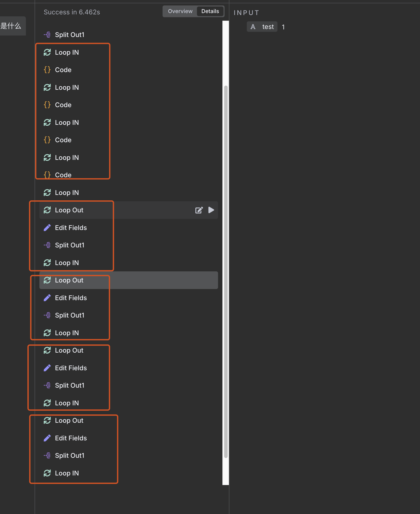This screenshot has width=420, height=514.
Task: Select the last Loop IN node icon
Action: (47, 473)
